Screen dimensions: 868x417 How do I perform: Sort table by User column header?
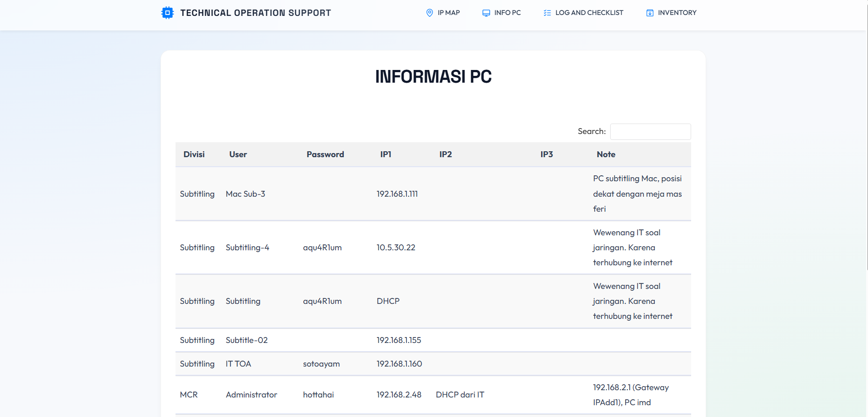click(x=238, y=154)
